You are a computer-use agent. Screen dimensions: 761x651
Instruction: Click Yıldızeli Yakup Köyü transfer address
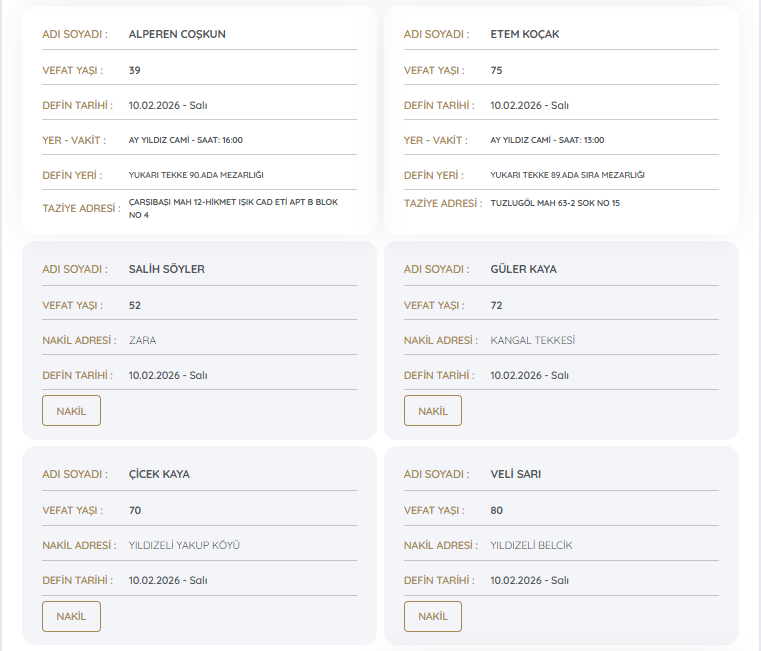tap(184, 545)
